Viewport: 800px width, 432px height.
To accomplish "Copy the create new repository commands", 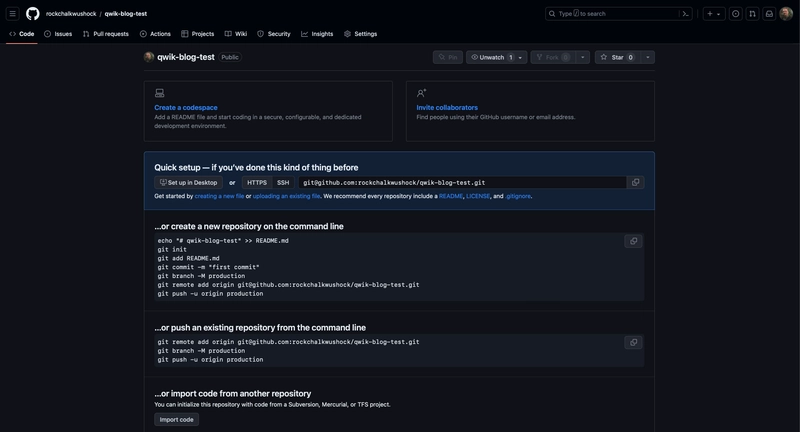I will [633, 241].
